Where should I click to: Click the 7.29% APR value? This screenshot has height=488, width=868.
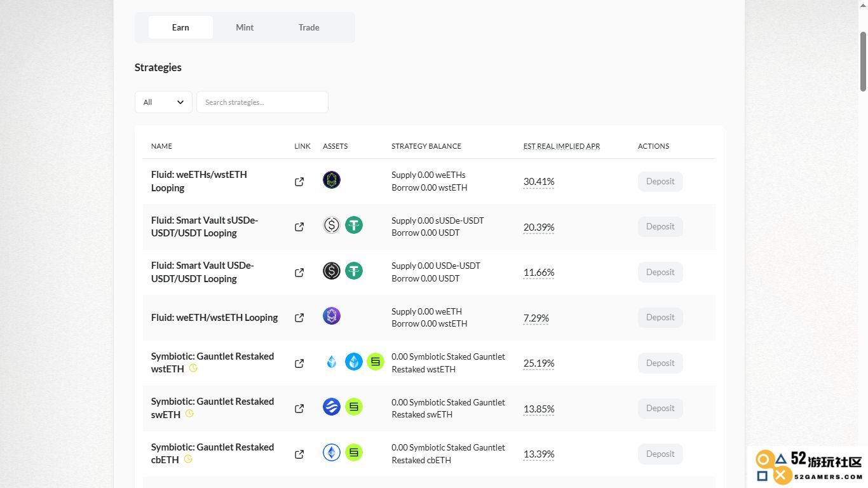(x=536, y=318)
